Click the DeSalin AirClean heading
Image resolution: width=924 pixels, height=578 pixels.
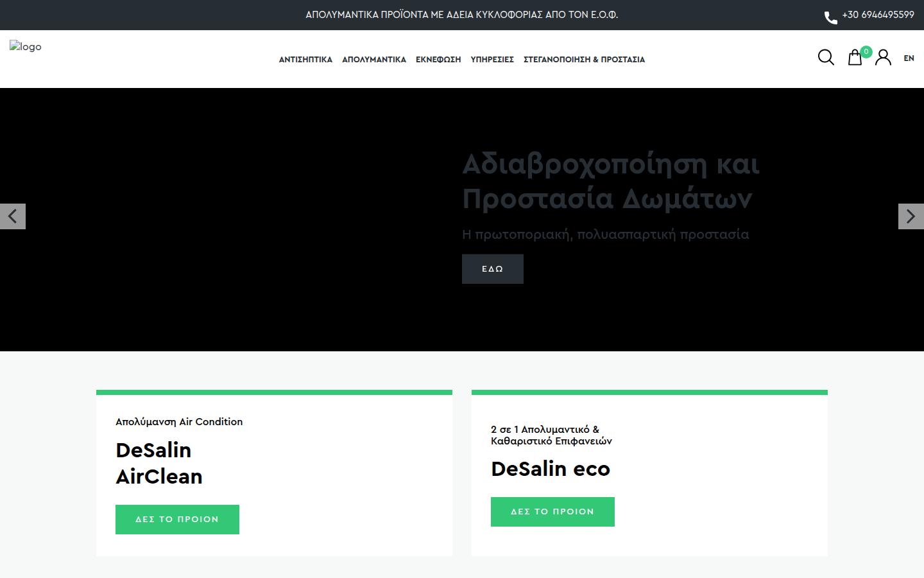159,463
